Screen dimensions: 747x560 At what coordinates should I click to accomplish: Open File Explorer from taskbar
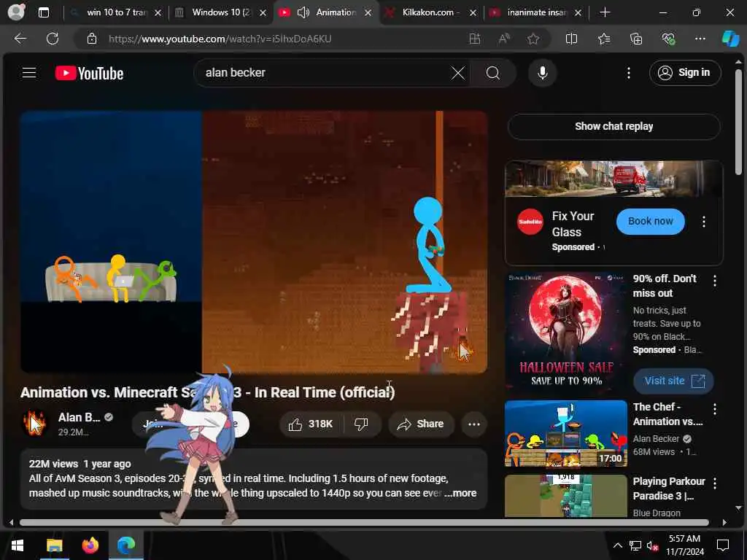(54, 545)
